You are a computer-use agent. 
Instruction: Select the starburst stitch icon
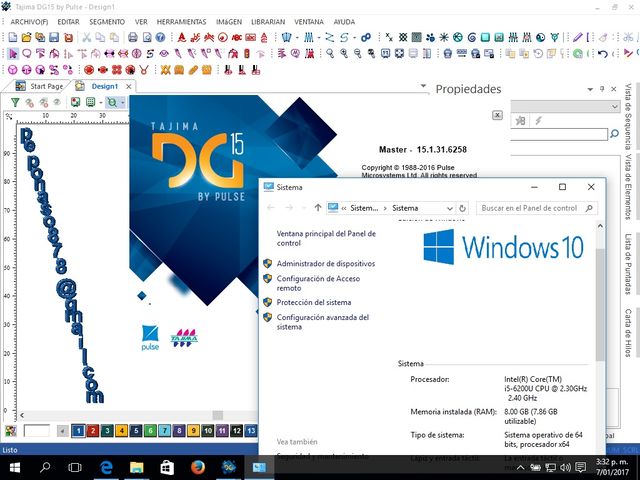[x=444, y=38]
